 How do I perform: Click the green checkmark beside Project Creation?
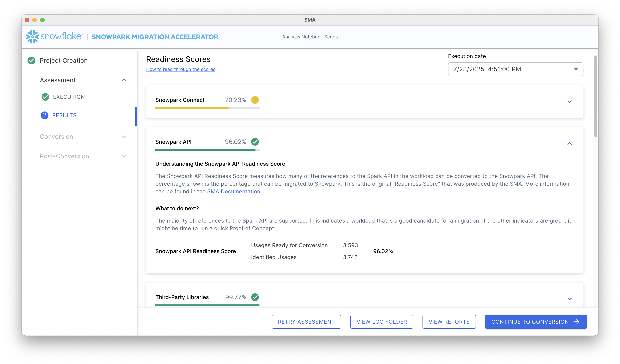[32, 61]
